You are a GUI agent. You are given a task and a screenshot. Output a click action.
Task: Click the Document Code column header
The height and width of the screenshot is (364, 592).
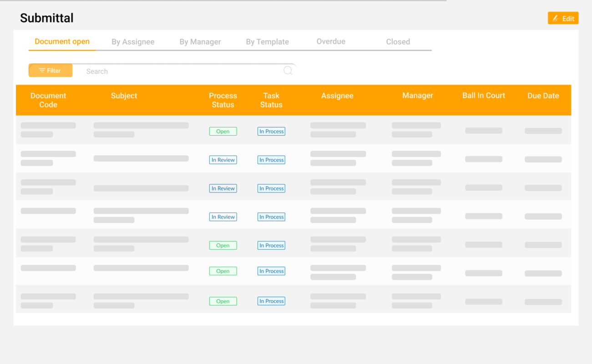click(x=48, y=100)
